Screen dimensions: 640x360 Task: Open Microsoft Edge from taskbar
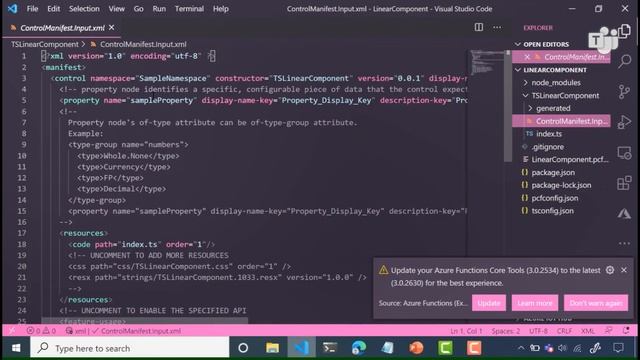359,348
